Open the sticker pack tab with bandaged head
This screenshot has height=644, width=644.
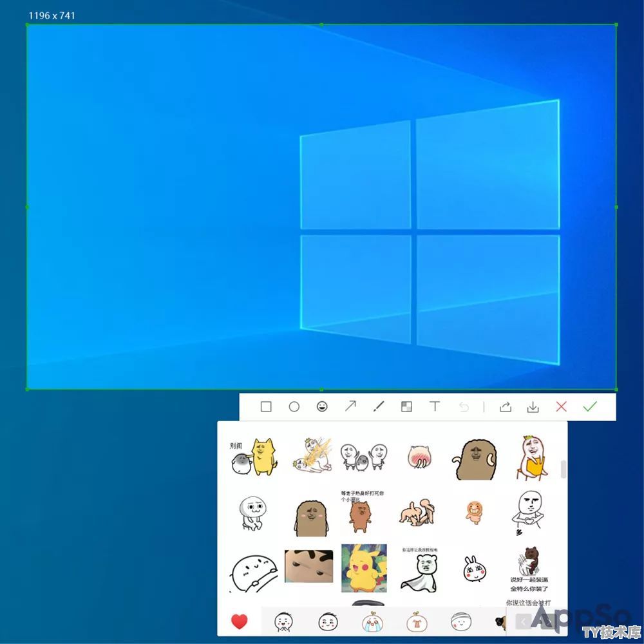tap(461, 622)
